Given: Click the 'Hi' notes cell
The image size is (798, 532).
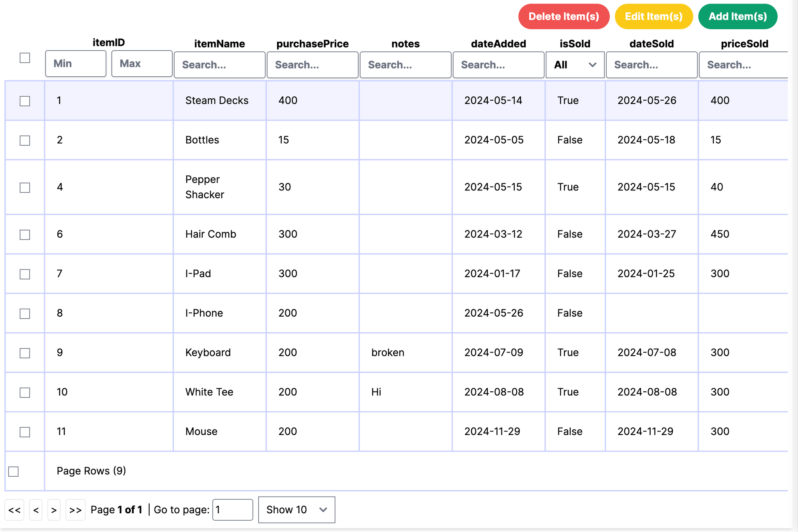Looking at the screenshot, I should [x=406, y=392].
